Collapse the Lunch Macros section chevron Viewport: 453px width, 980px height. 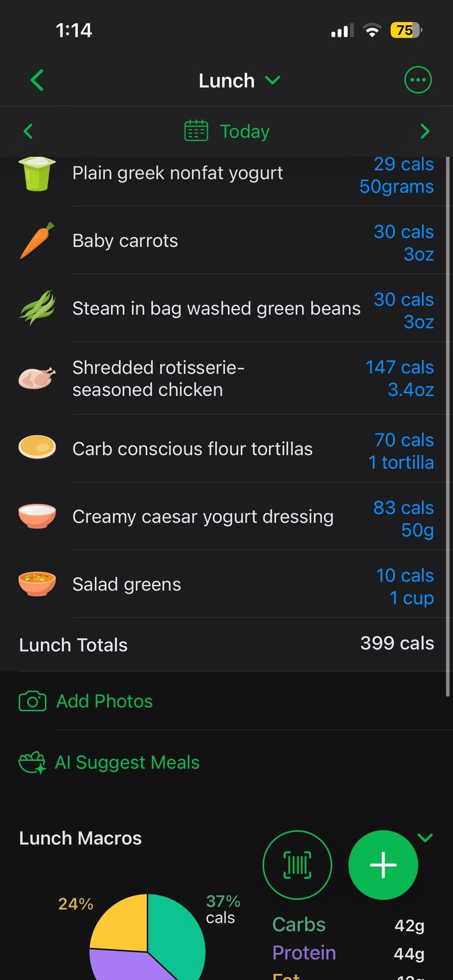[425, 838]
